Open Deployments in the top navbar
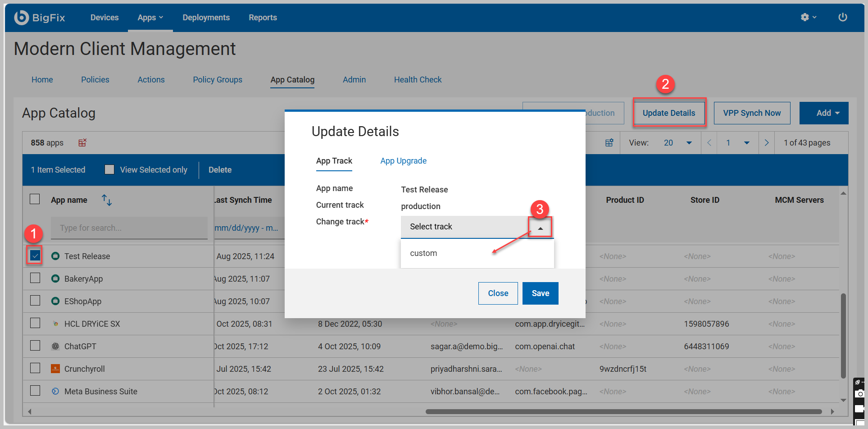The image size is (868, 429). 206,18
